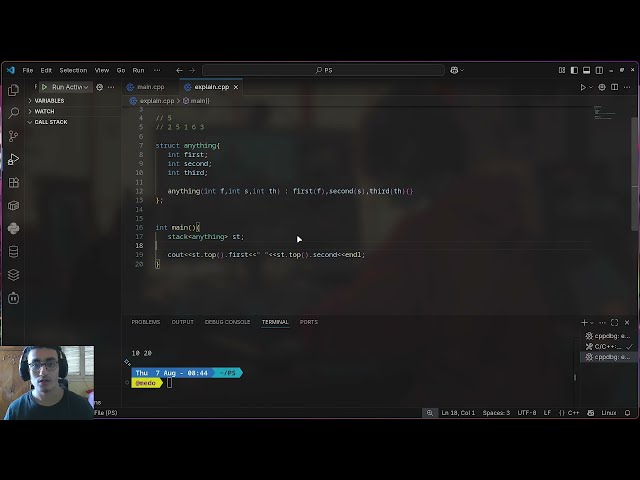Change end of line via LF
The height and width of the screenshot is (480, 640).
(547, 413)
